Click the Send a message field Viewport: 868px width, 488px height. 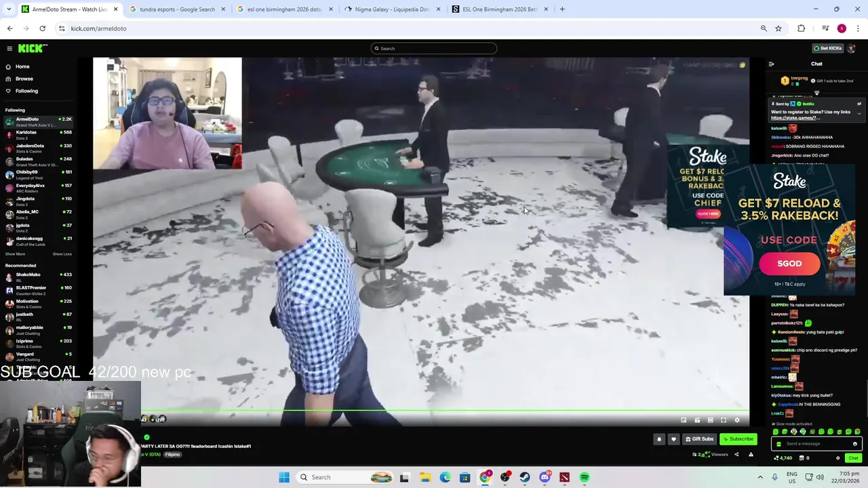815,444
